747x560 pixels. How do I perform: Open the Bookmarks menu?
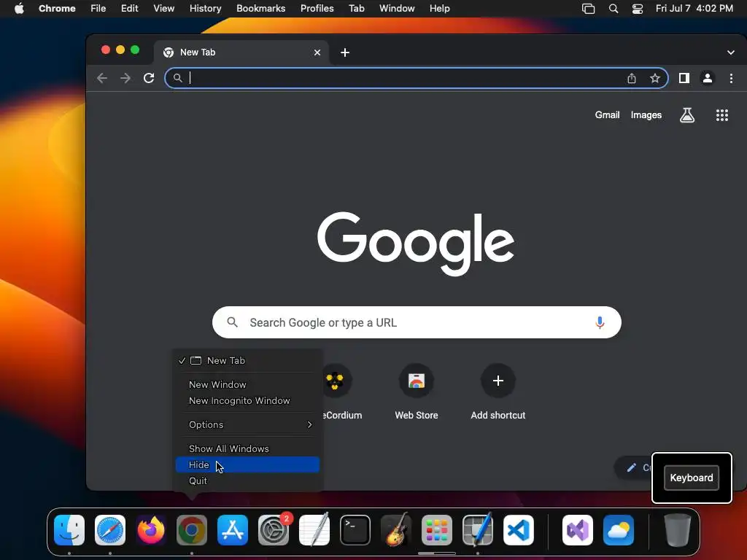point(260,8)
